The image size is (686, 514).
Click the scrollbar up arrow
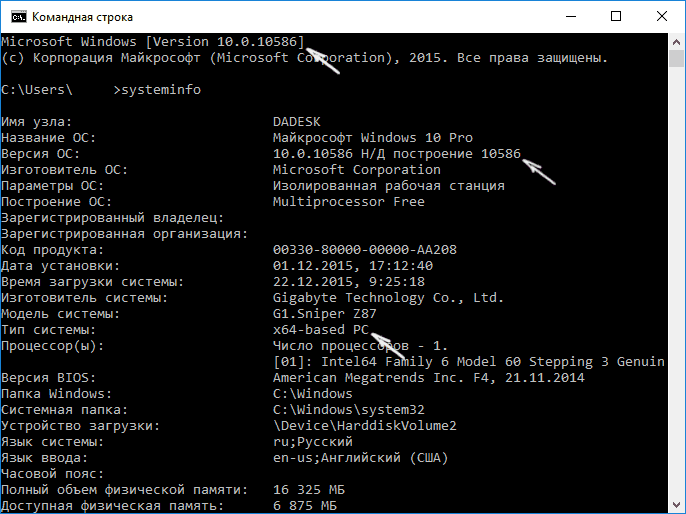[676, 42]
